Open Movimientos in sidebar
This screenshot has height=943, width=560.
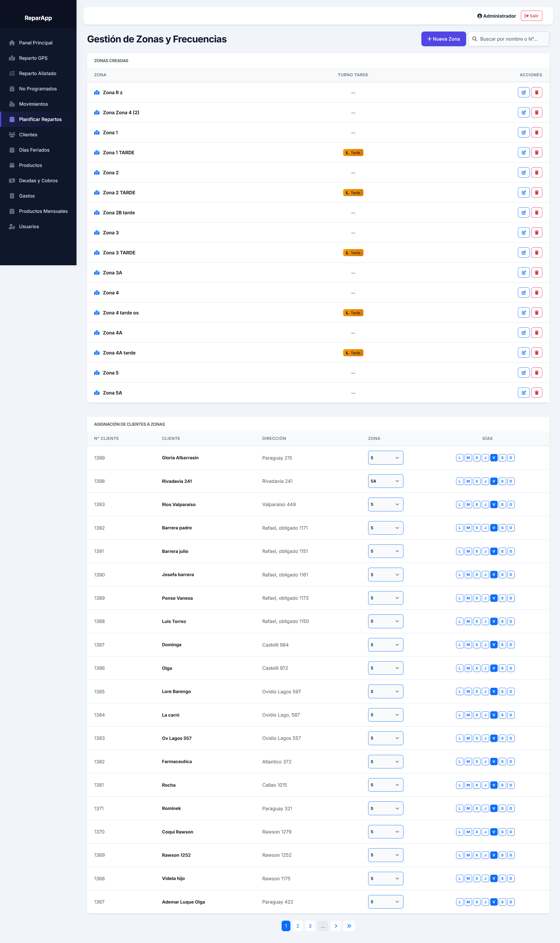point(38,104)
